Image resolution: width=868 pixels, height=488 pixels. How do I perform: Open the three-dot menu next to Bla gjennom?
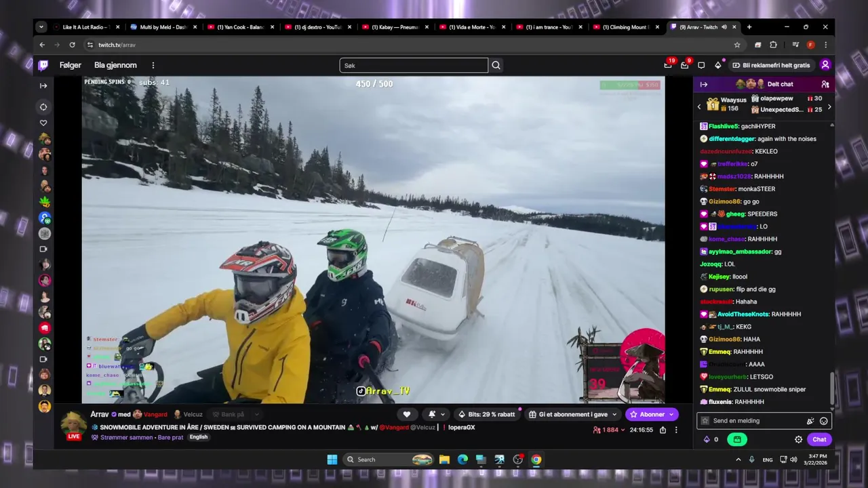[153, 65]
